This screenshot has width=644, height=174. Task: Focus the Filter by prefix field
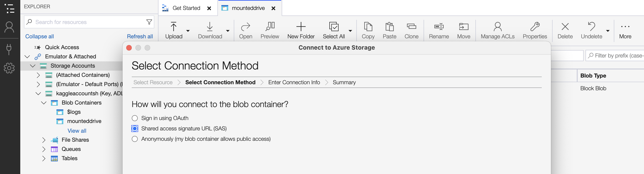point(615,56)
